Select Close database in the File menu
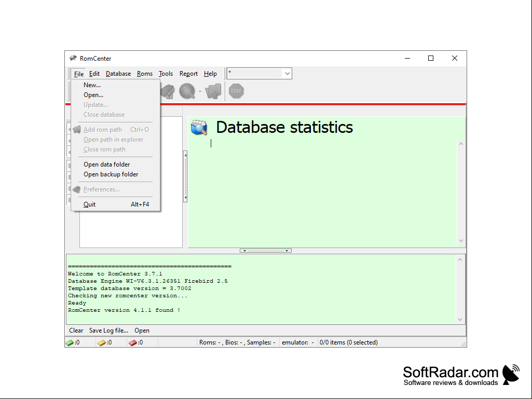Viewport: 532px width, 399px height. pos(115,115)
